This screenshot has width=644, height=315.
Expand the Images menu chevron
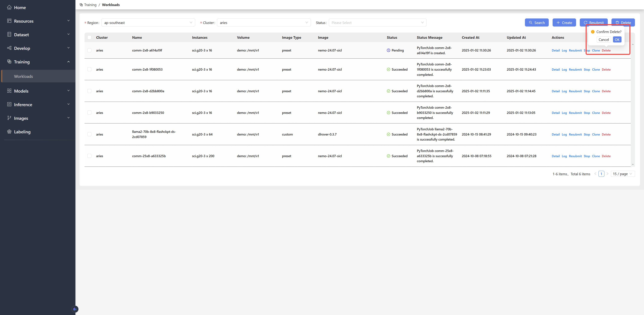68,118
